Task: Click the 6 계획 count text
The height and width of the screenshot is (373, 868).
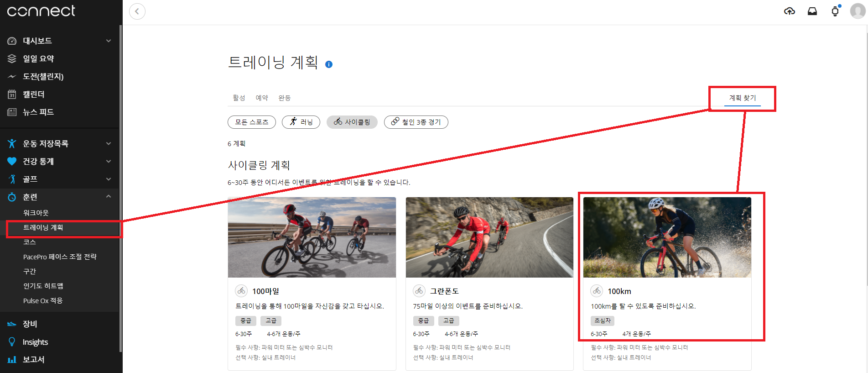Action: [x=236, y=143]
